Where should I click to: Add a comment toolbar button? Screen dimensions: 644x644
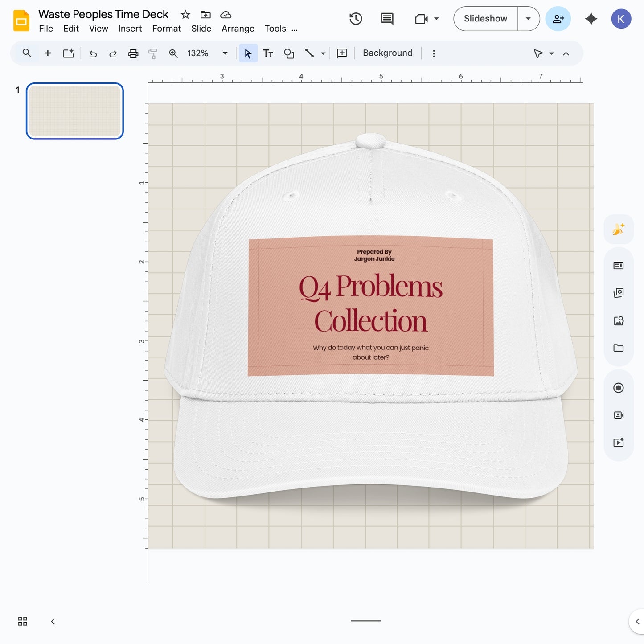(x=342, y=53)
